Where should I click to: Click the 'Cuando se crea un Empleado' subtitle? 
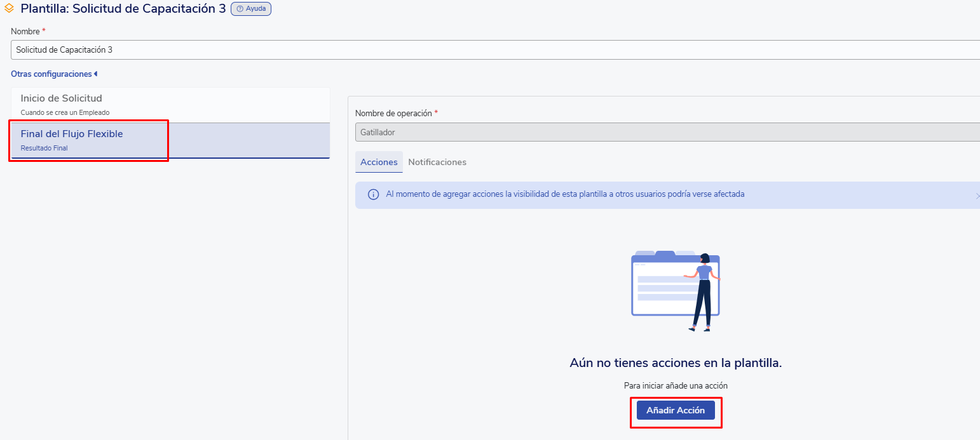(x=65, y=112)
